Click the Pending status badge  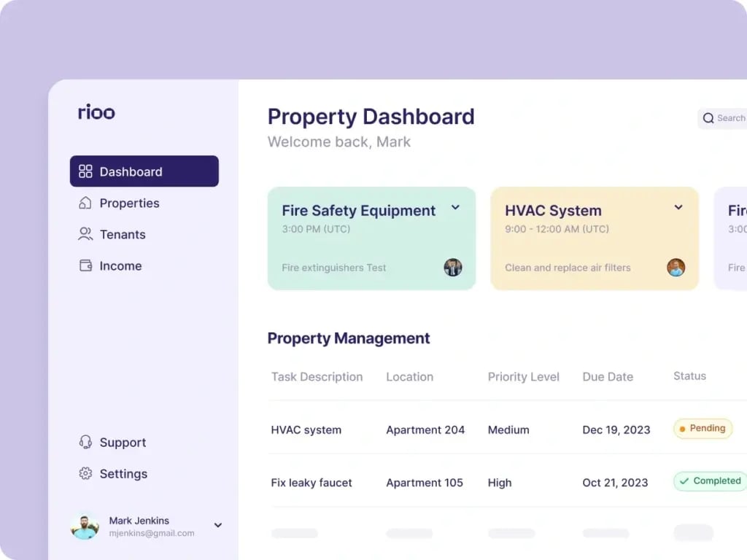point(703,429)
